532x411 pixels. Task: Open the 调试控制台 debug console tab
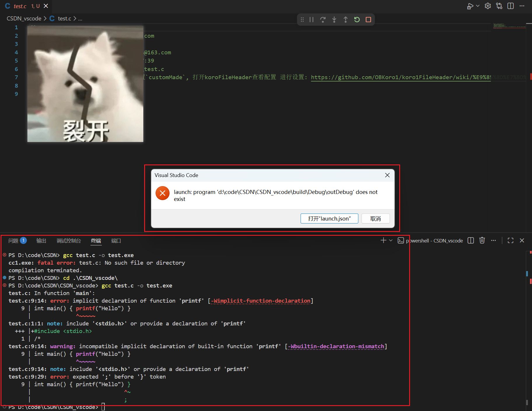pos(69,241)
